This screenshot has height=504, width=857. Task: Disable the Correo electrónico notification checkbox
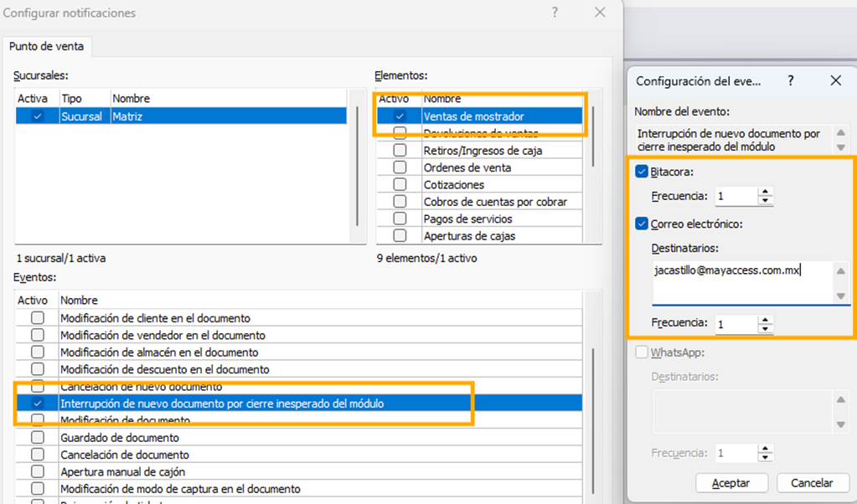point(642,224)
